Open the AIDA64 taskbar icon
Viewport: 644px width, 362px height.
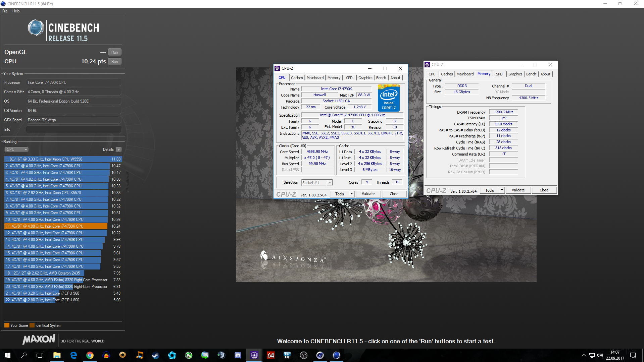tap(270, 355)
